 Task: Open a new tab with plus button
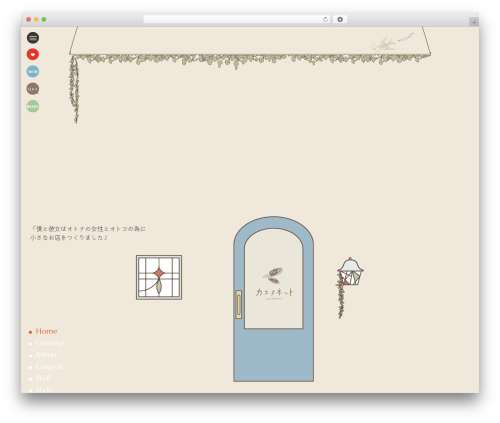pos(474,22)
